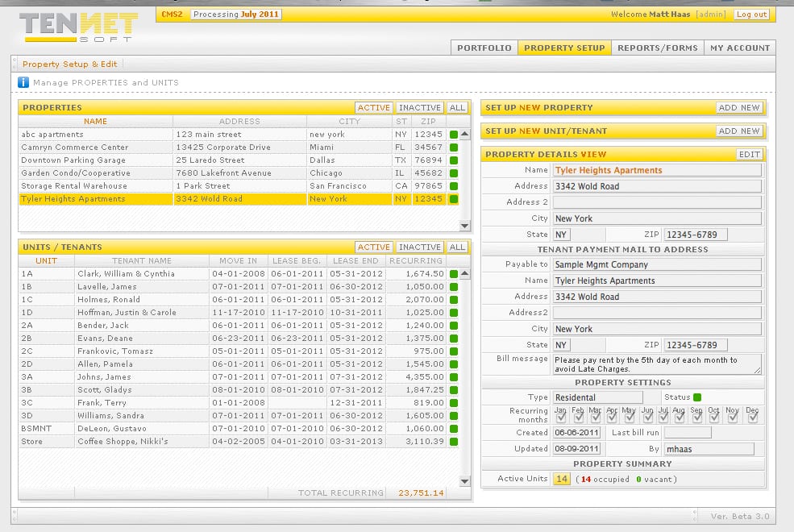The image size is (794, 532).
Task: Show INACTIVE units/tenants filter
Action: coord(420,247)
